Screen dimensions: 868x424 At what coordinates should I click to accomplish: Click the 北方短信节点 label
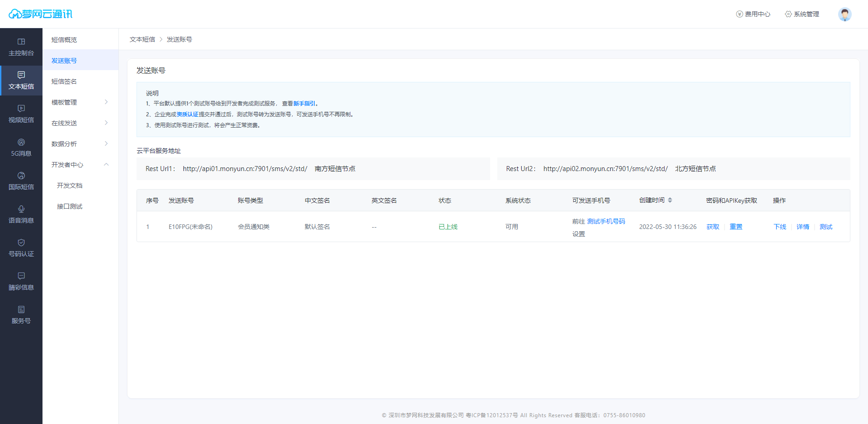695,169
